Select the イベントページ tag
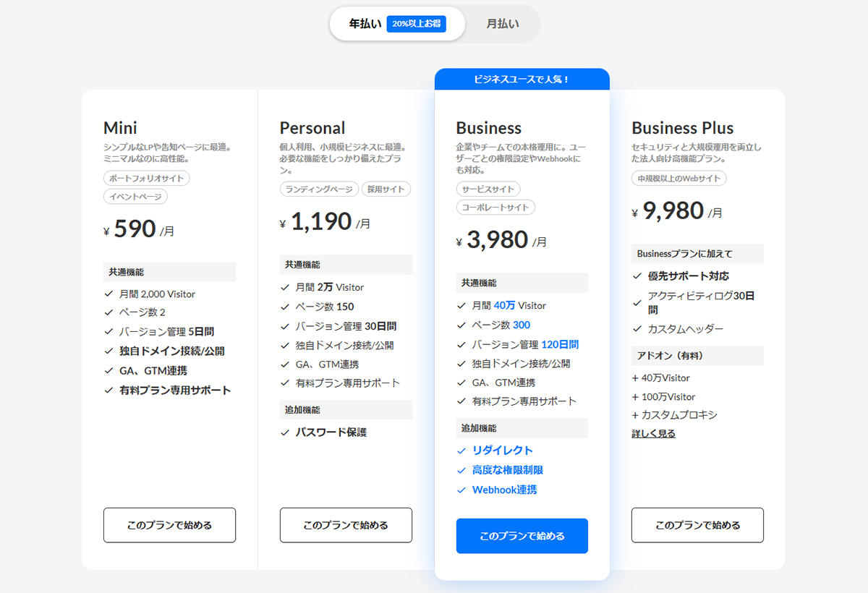Viewport: 868px width, 593px height. [135, 196]
